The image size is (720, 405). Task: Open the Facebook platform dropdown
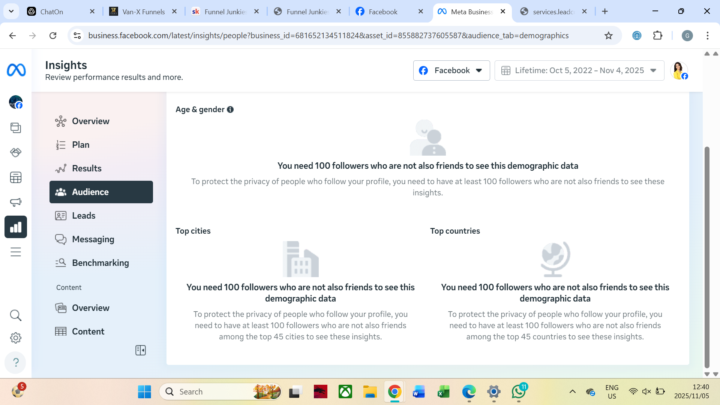[451, 70]
